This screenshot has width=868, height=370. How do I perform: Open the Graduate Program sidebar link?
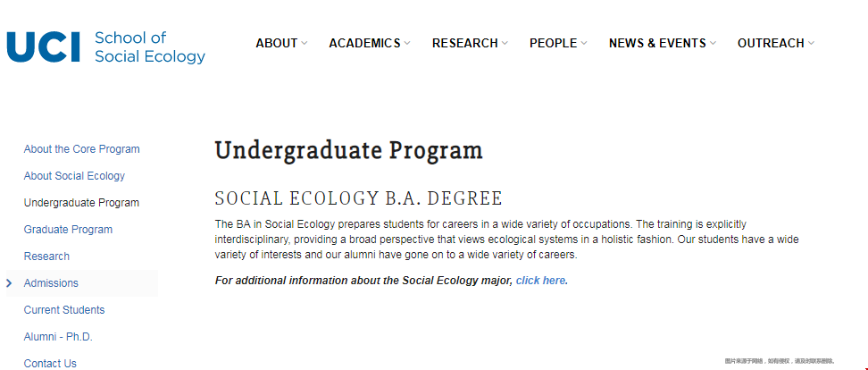click(x=68, y=230)
